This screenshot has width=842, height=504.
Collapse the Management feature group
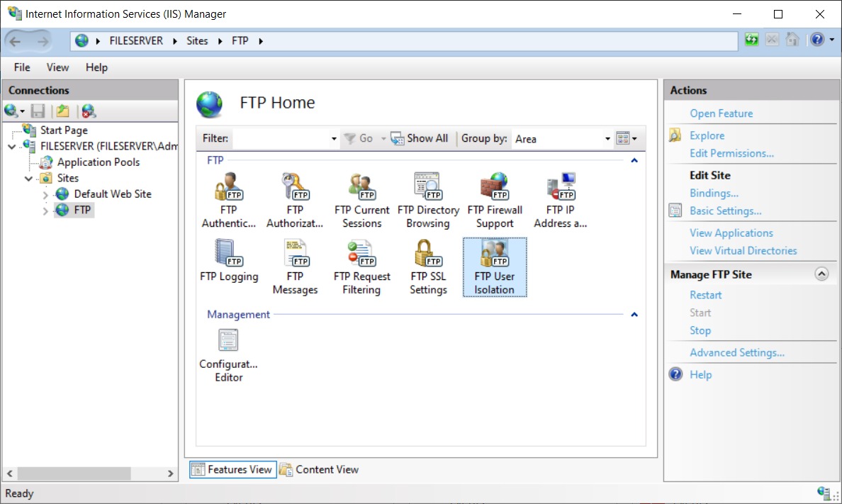[x=634, y=314]
